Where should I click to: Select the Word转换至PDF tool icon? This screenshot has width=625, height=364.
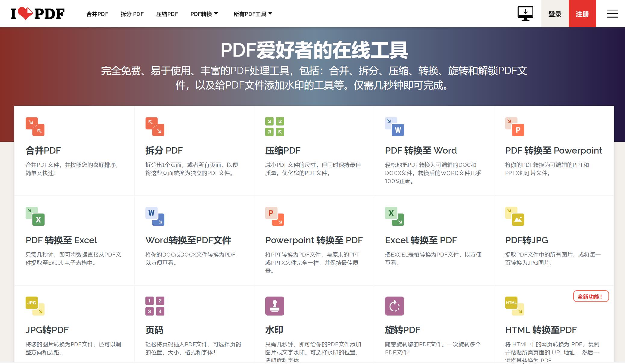coord(155,216)
